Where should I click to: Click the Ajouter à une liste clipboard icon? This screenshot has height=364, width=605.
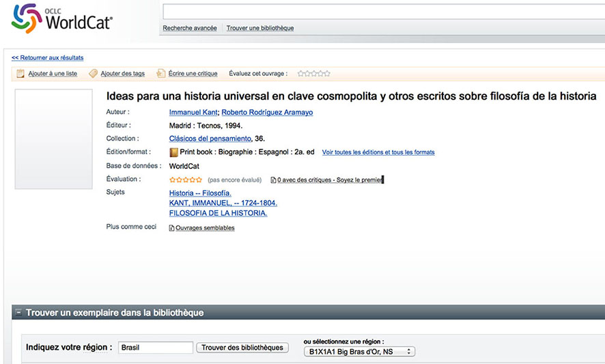[20, 73]
